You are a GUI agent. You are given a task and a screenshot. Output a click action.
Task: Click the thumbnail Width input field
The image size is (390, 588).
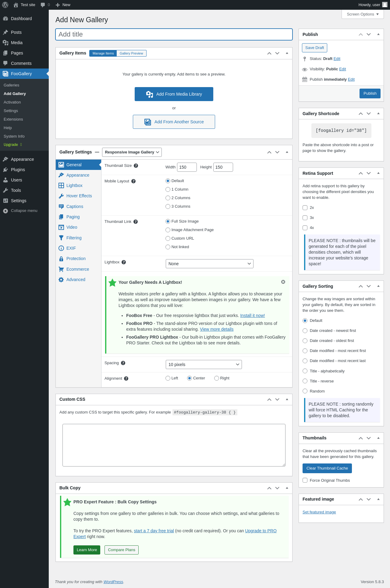click(187, 167)
